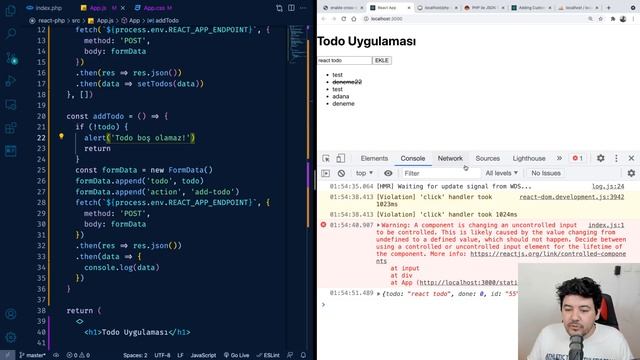Change end of line sequence 'LF'
Screen dimensions: 640x360
click(x=180, y=355)
